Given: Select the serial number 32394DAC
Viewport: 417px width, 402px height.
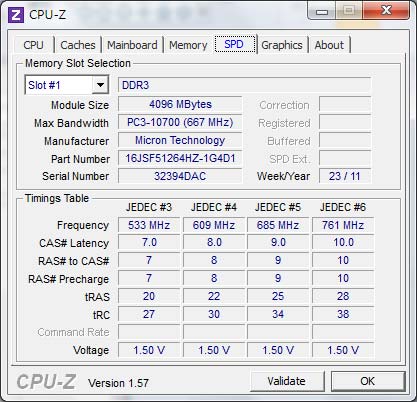Looking at the screenshot, I should [180, 176].
